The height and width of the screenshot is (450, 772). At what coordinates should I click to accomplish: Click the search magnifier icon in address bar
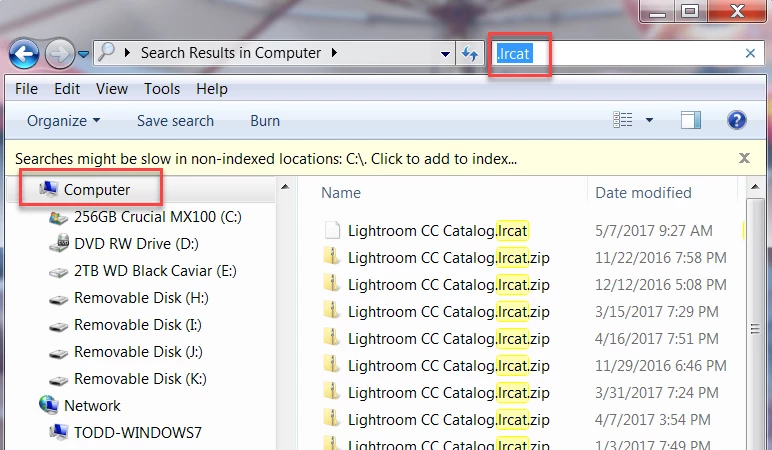point(106,52)
